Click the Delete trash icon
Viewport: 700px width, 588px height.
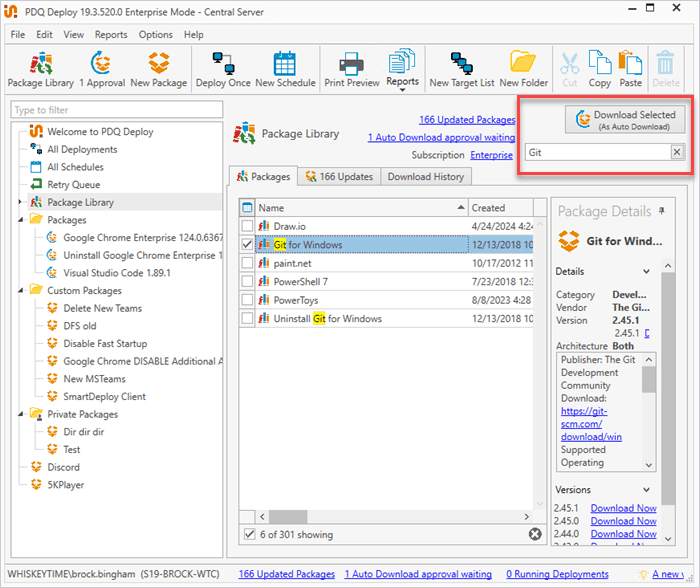tap(666, 70)
